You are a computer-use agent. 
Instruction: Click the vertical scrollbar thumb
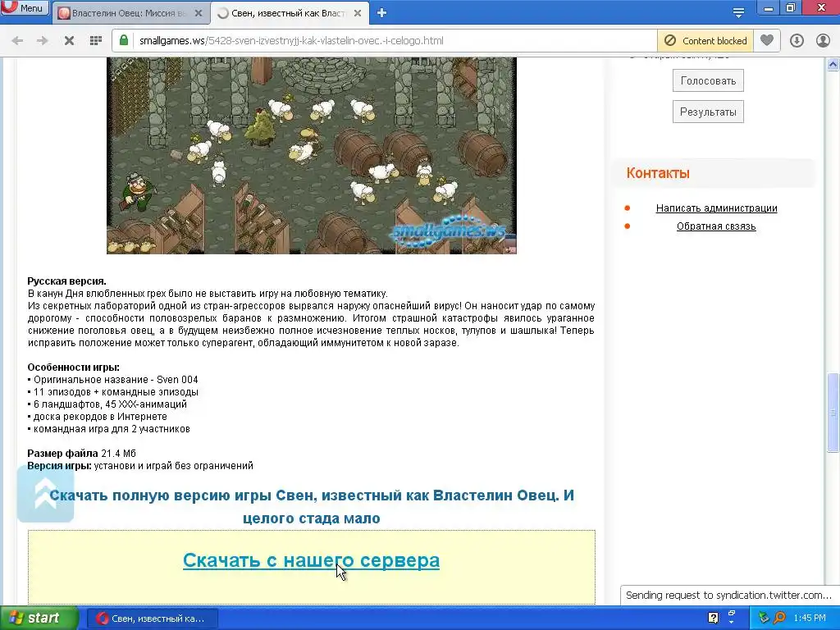[x=833, y=413]
